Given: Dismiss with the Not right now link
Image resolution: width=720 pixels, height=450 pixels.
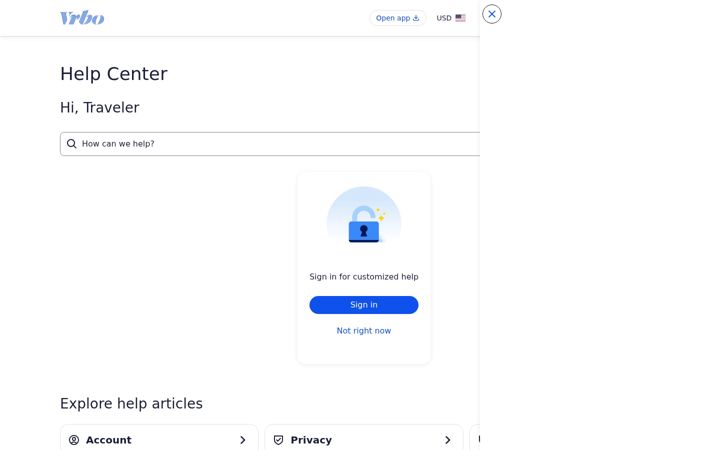Looking at the screenshot, I should tap(364, 331).
